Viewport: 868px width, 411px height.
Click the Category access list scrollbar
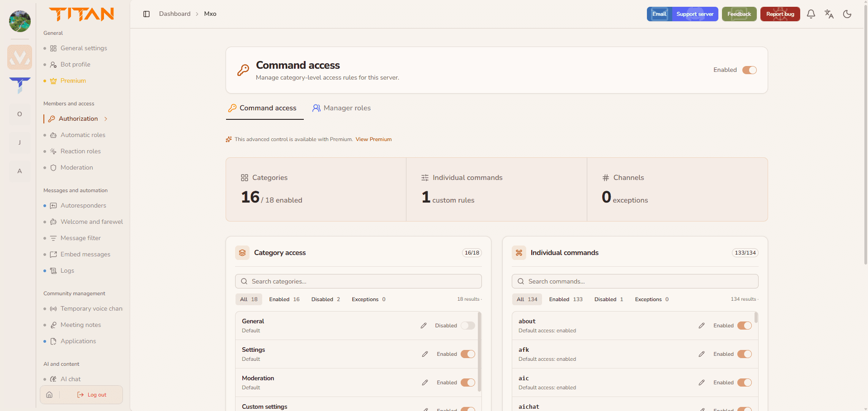coord(479,352)
